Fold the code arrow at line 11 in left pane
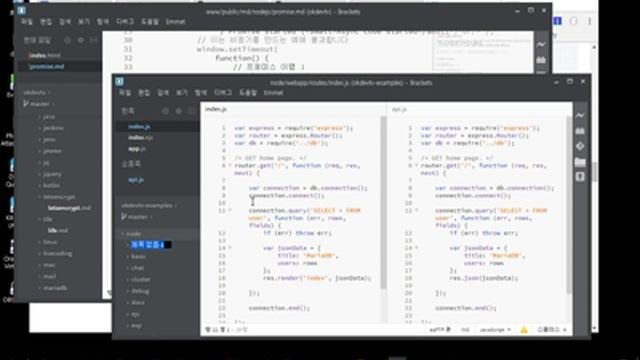 pyautogui.click(x=230, y=211)
